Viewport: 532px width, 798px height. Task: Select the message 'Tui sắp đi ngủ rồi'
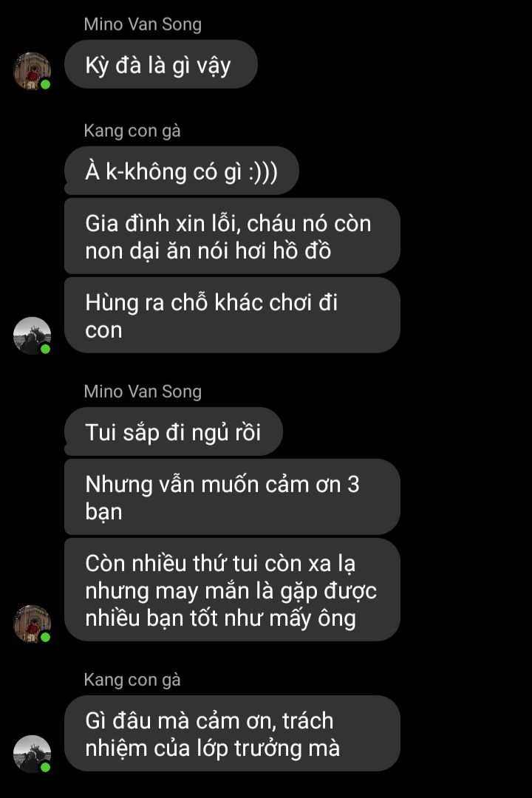173,432
